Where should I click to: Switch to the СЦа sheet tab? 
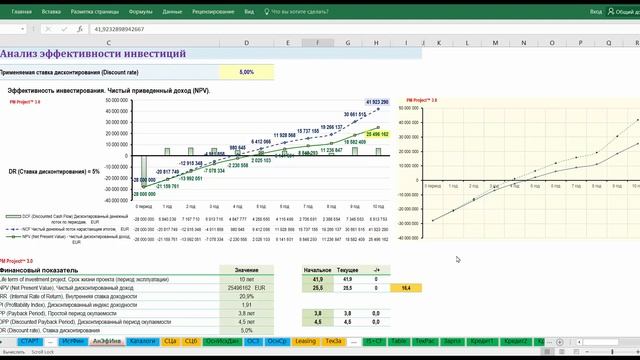tap(170, 341)
